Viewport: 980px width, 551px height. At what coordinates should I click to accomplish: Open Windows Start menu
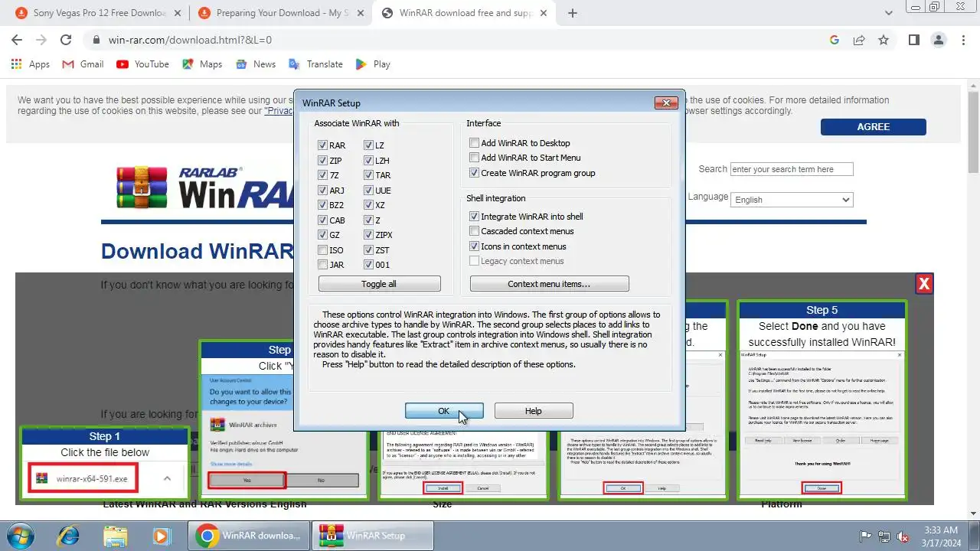20,536
